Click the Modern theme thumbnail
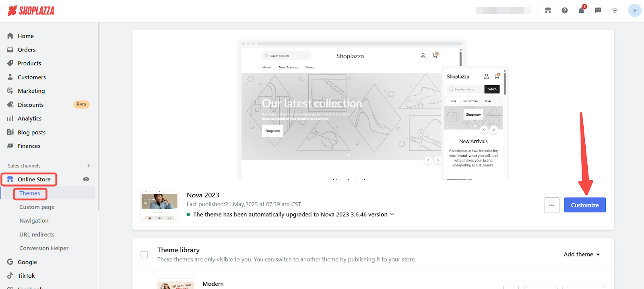 click(x=176, y=284)
